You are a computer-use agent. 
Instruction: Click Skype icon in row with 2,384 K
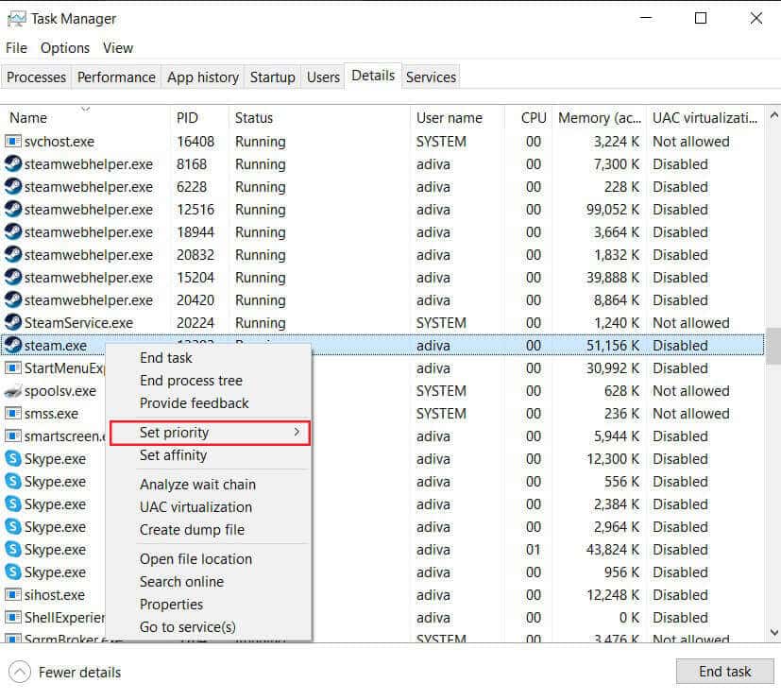[13, 504]
